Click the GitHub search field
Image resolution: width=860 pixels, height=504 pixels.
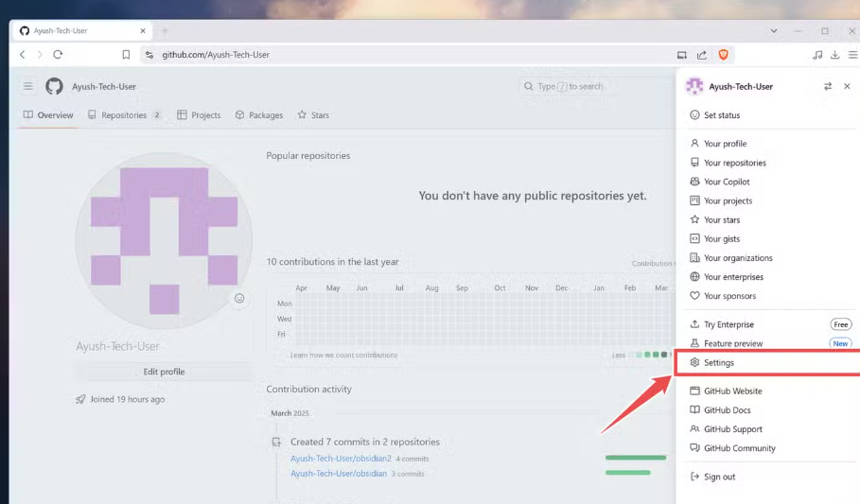(x=595, y=86)
